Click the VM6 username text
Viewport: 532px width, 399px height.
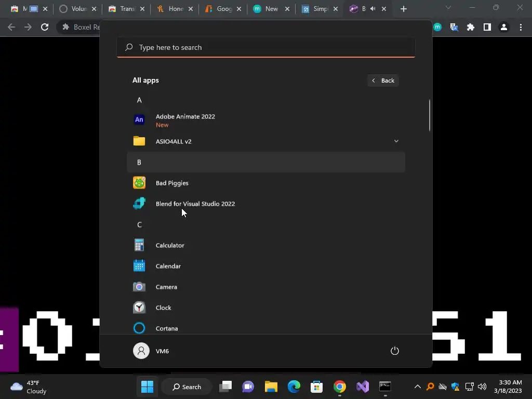point(162,351)
